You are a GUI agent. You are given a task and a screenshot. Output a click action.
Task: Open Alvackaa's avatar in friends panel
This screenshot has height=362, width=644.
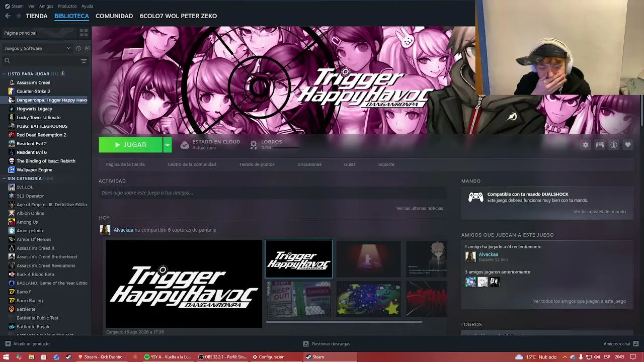tap(470, 257)
